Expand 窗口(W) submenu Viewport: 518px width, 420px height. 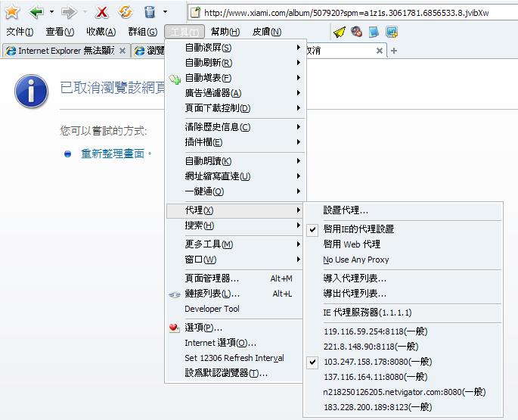point(235,260)
